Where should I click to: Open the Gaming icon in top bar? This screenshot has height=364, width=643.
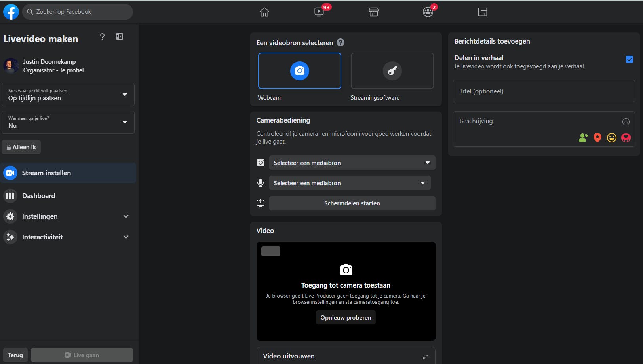pyautogui.click(x=483, y=12)
